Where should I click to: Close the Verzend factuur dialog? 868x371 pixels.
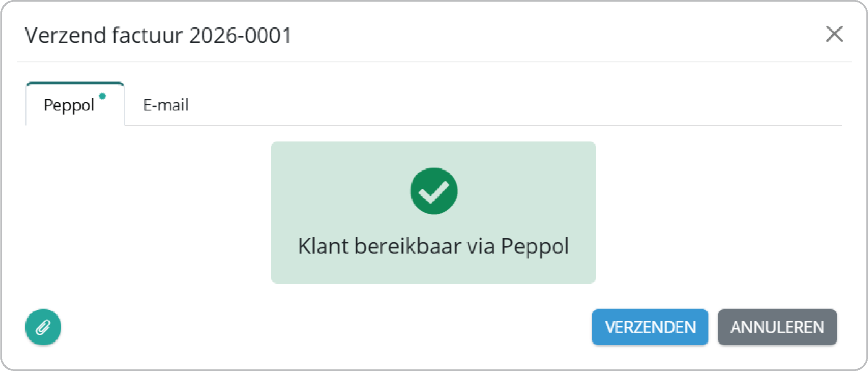pos(834,34)
